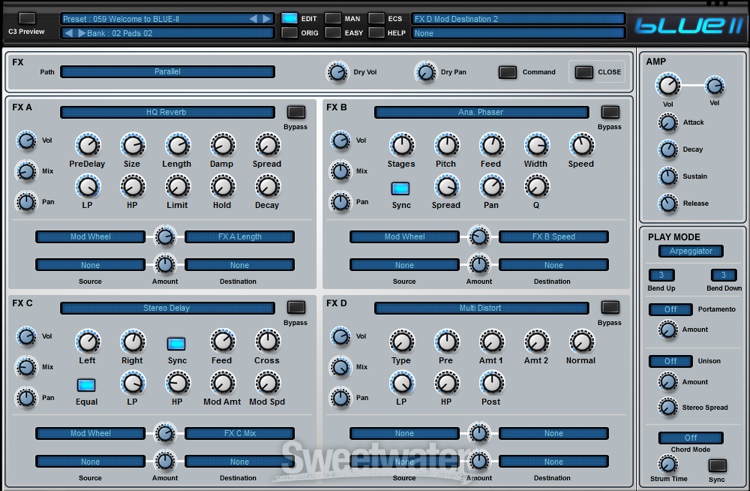Open the FX A HQ Reverb selector
The width and height of the screenshot is (750, 491).
(x=167, y=112)
